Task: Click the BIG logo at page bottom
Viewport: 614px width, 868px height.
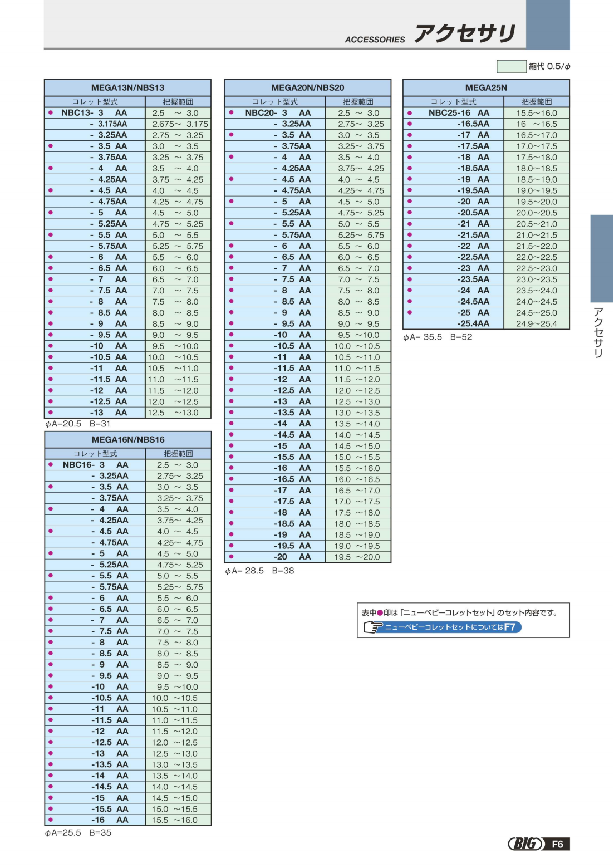Action: click(x=525, y=844)
